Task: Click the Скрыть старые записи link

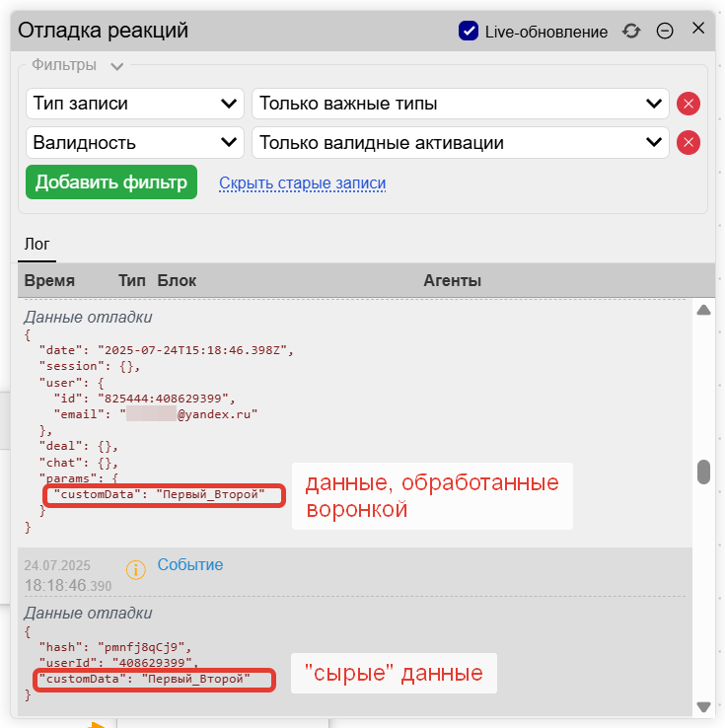Action: pos(302,183)
